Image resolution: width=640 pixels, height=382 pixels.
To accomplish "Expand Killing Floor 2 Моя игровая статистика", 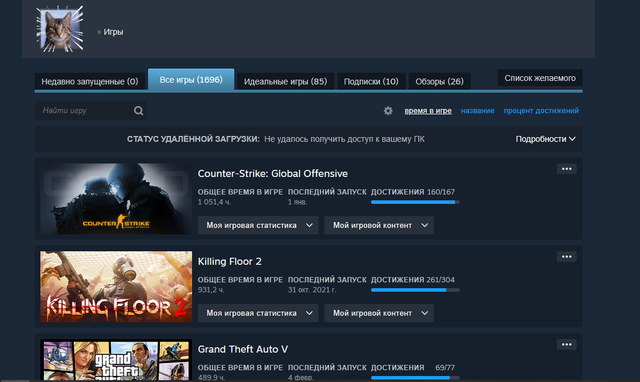I will tap(258, 313).
